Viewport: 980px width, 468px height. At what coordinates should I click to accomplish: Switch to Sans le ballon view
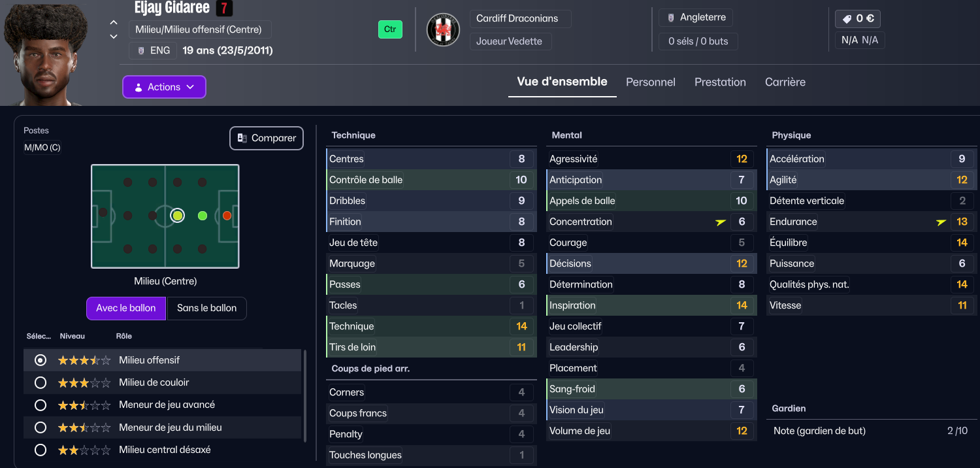tap(206, 308)
